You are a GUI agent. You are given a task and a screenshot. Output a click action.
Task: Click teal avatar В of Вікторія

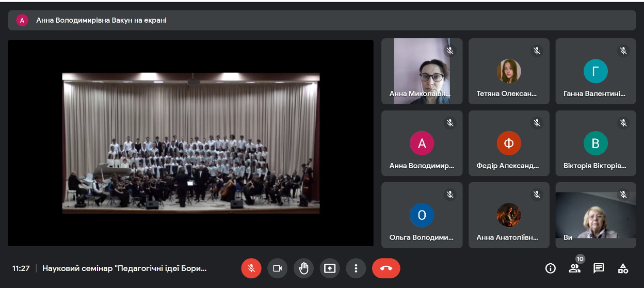pos(595,143)
